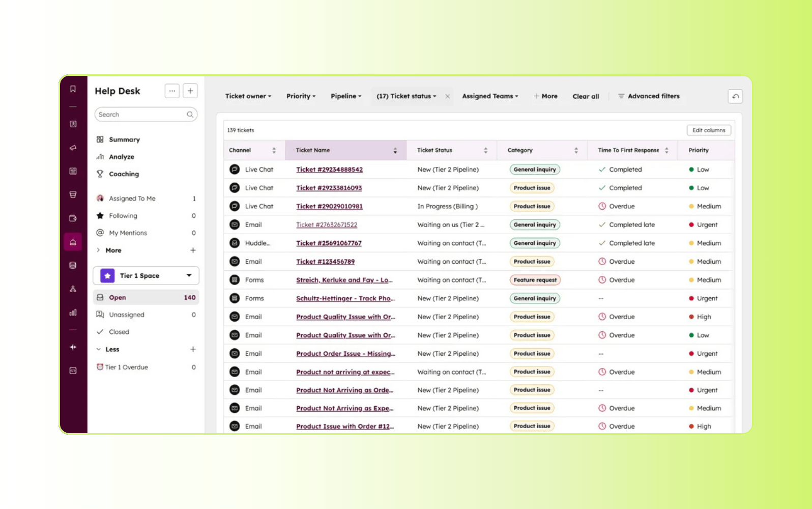
Task: Sort by Time To First Response column
Action: (x=666, y=150)
